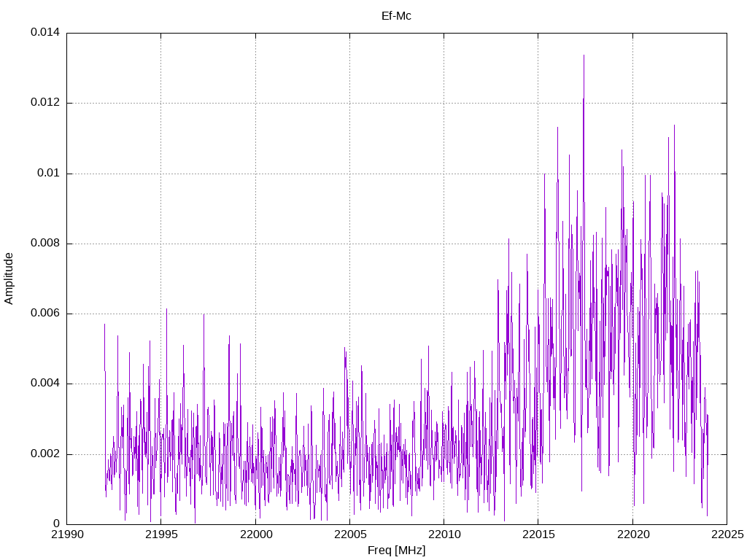Click the y-axis value 0.002

45,454
